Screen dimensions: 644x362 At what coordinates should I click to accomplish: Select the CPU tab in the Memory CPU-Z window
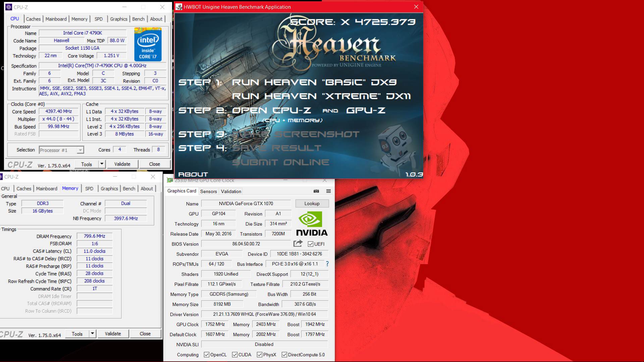[x=5, y=189]
